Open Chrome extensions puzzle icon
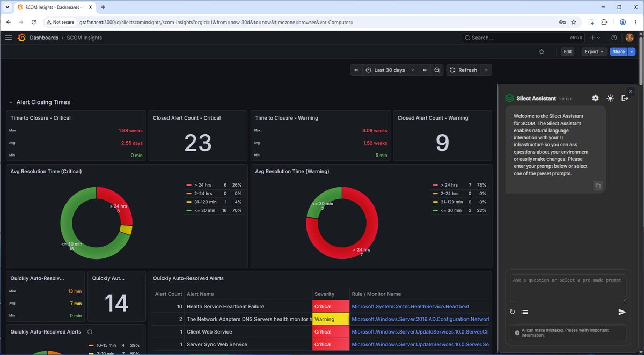Viewport: 644px width, 355px height. [x=604, y=22]
